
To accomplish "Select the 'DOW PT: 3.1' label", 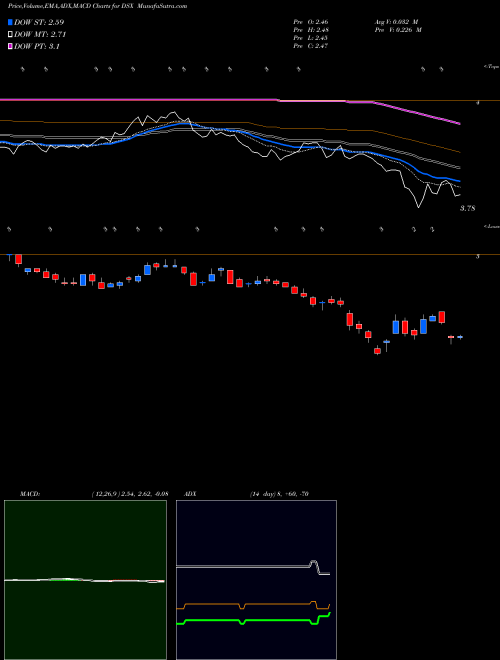I will click(x=37, y=46).
